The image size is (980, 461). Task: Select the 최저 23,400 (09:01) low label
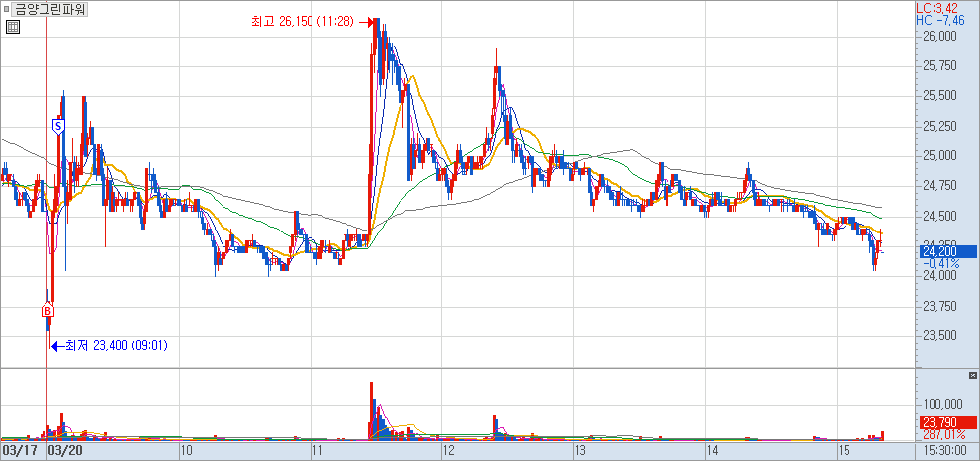pos(118,346)
